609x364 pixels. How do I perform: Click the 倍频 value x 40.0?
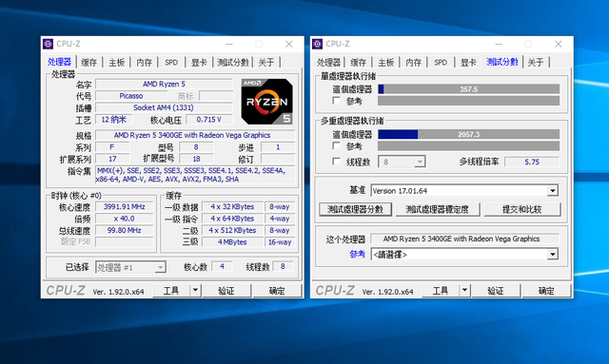coord(125,219)
